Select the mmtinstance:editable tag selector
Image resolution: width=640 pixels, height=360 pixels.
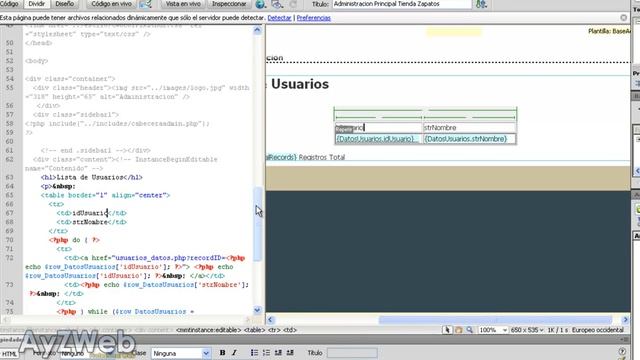(x=209, y=330)
